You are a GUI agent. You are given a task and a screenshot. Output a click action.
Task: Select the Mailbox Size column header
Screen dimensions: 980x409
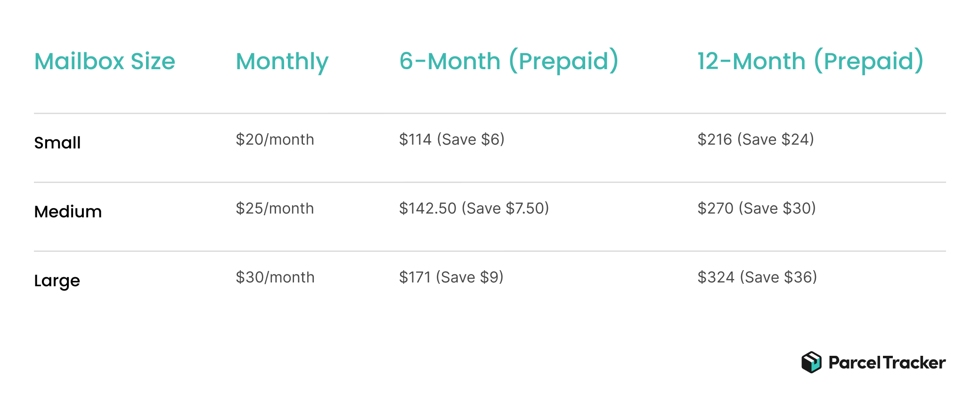click(105, 62)
